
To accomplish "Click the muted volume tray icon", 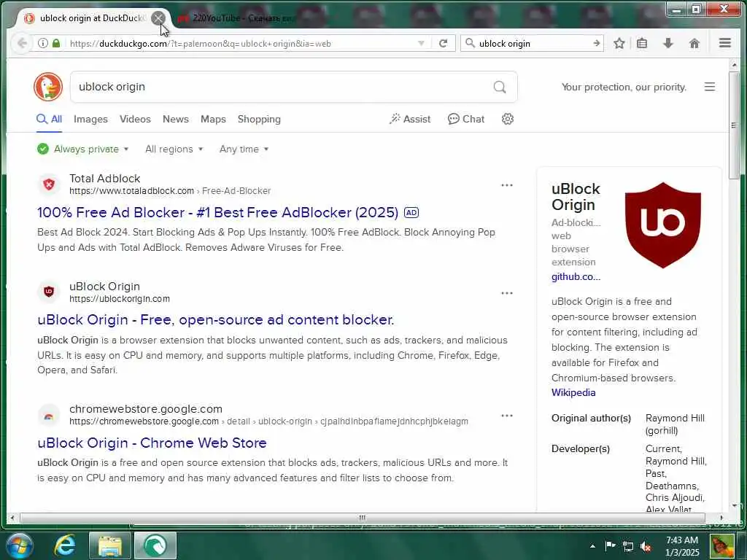I will pyautogui.click(x=646, y=546).
